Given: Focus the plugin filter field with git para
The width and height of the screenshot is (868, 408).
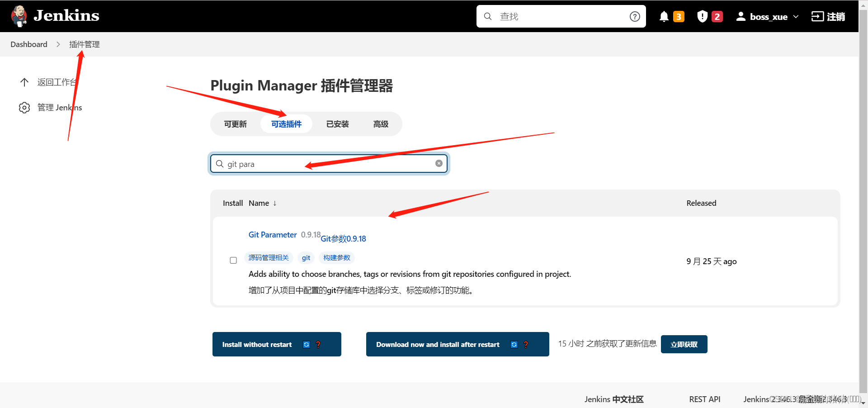Looking at the screenshot, I should (329, 164).
